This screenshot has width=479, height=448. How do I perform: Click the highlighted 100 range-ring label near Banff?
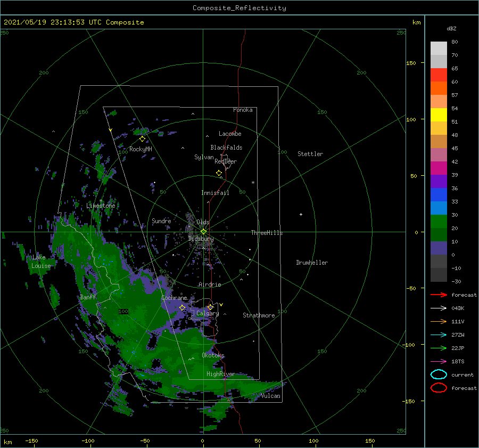(x=123, y=311)
